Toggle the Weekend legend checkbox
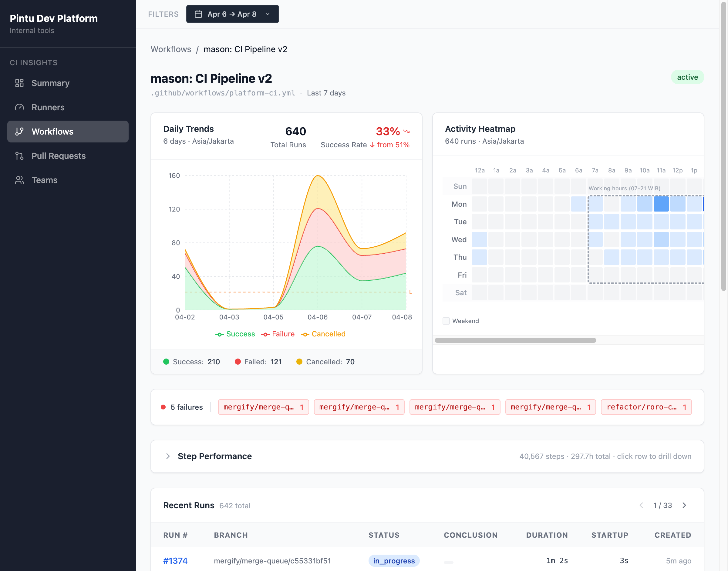This screenshot has height=571, width=728. [x=446, y=321]
